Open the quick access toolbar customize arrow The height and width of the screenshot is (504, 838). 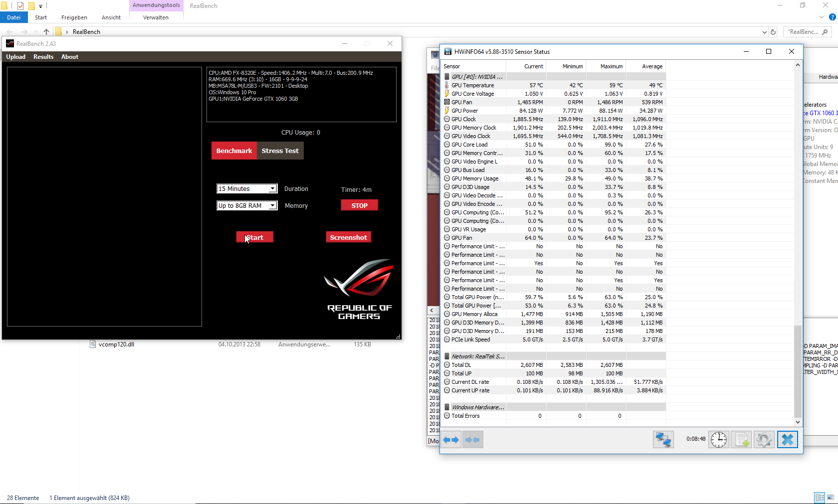pos(40,6)
